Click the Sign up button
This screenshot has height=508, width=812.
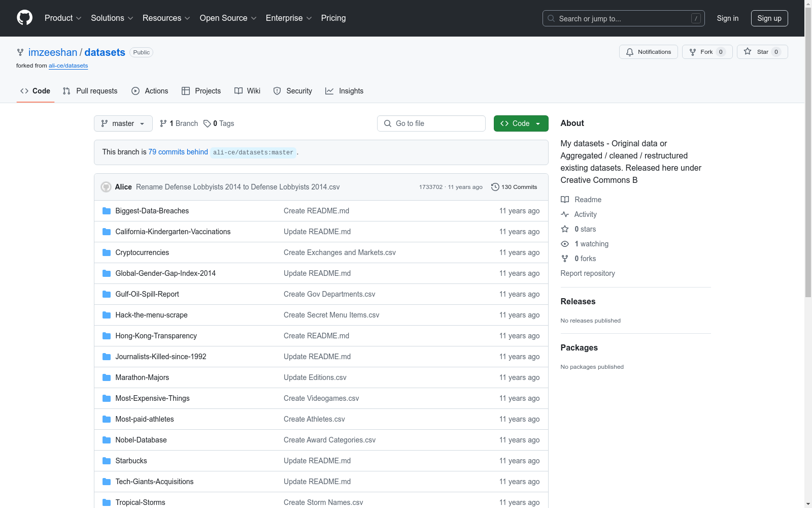(769, 18)
